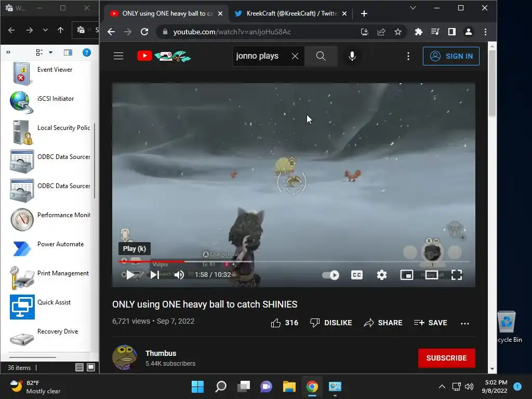Open Chrome profile avatar
The image size is (532, 399).
pyautogui.click(x=469, y=32)
